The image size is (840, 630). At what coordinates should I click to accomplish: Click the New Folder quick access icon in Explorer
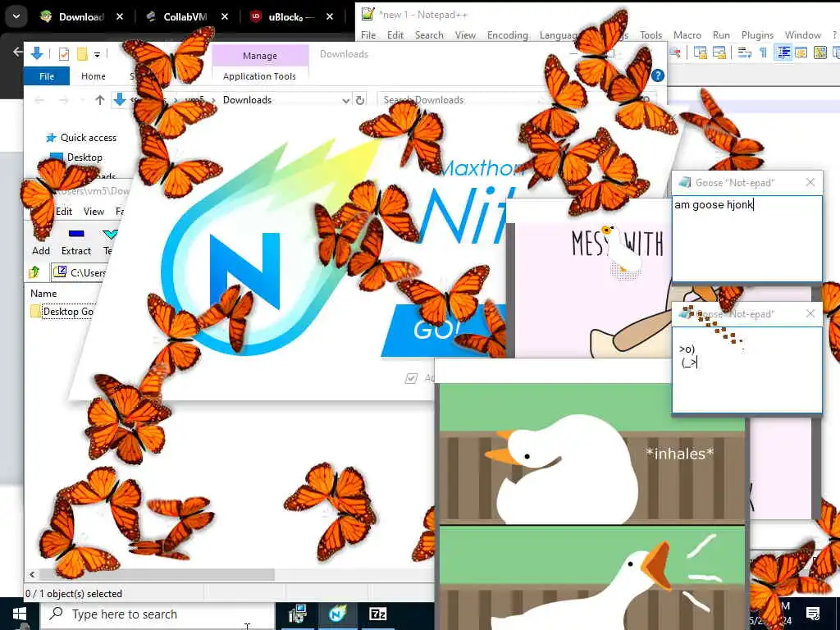pyautogui.click(x=82, y=54)
